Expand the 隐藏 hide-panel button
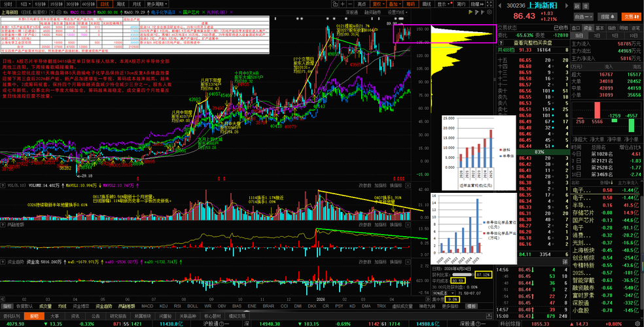Viewport: 644px width, 327px height. click(x=476, y=4)
